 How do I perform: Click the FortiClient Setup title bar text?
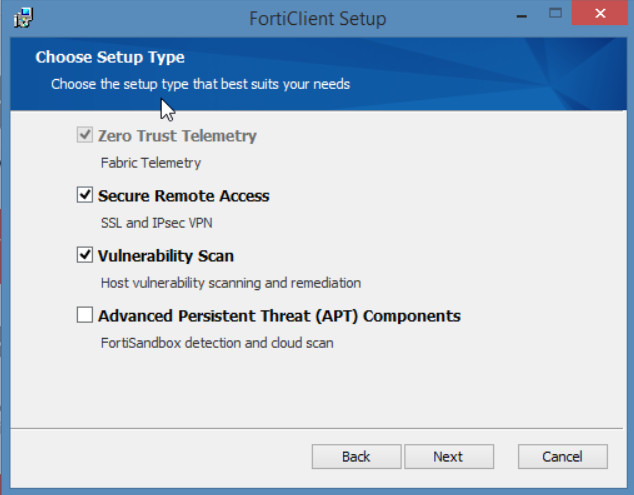[317, 19]
